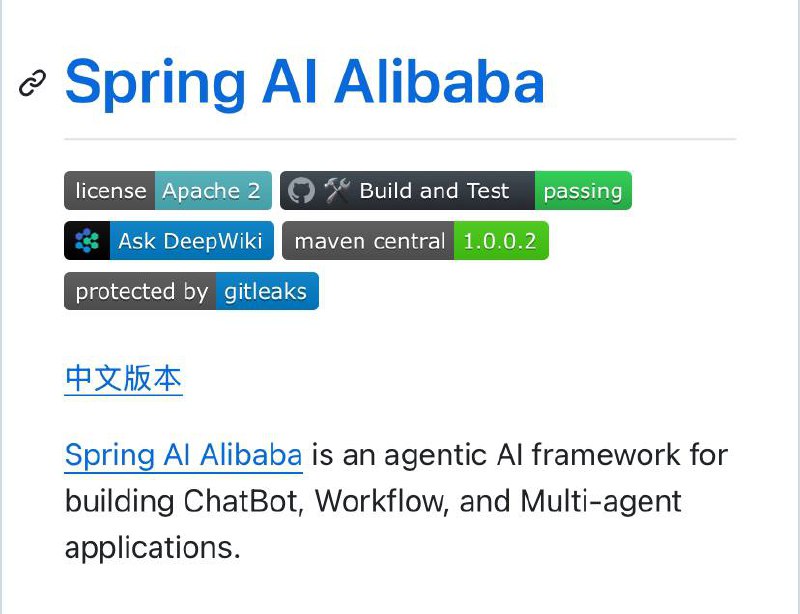Click the horizontal divider under the heading
This screenshot has height=614, width=800.
[x=400, y=138]
